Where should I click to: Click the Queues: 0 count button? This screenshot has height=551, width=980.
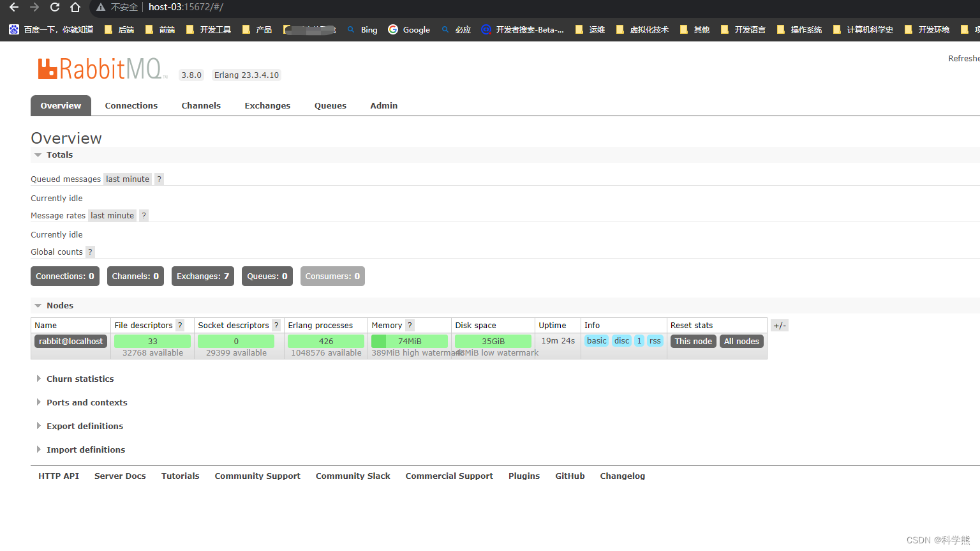[267, 276]
